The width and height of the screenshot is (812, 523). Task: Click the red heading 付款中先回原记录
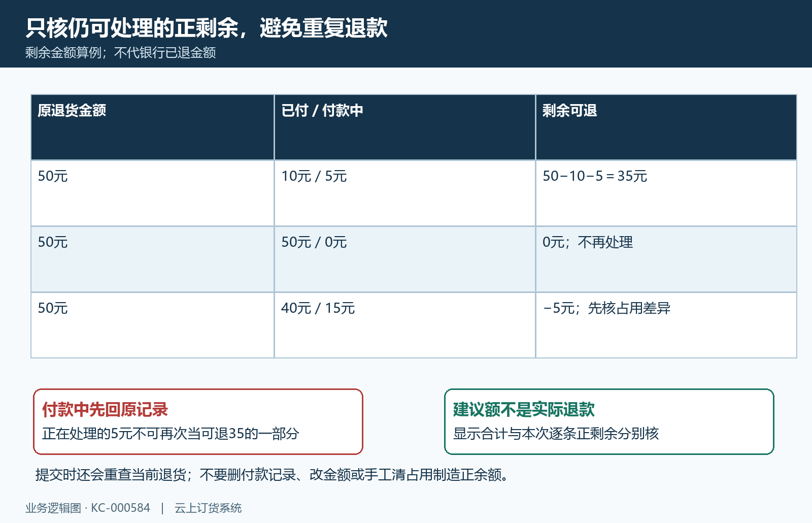105,409
